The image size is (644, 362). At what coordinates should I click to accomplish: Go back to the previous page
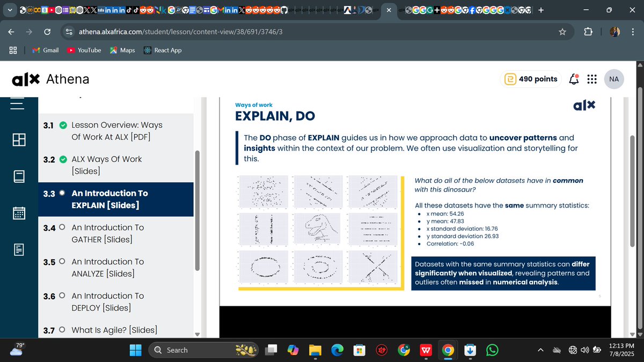[11, 32]
